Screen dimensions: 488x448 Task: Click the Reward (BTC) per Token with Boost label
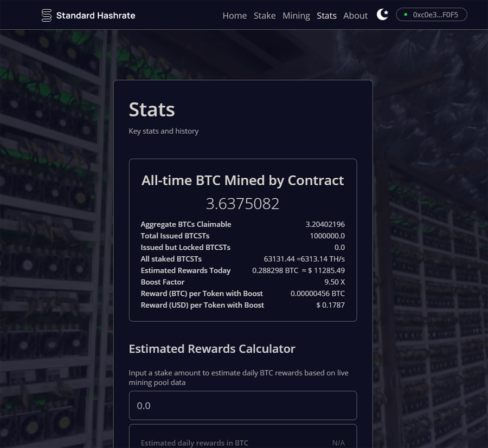point(202,294)
